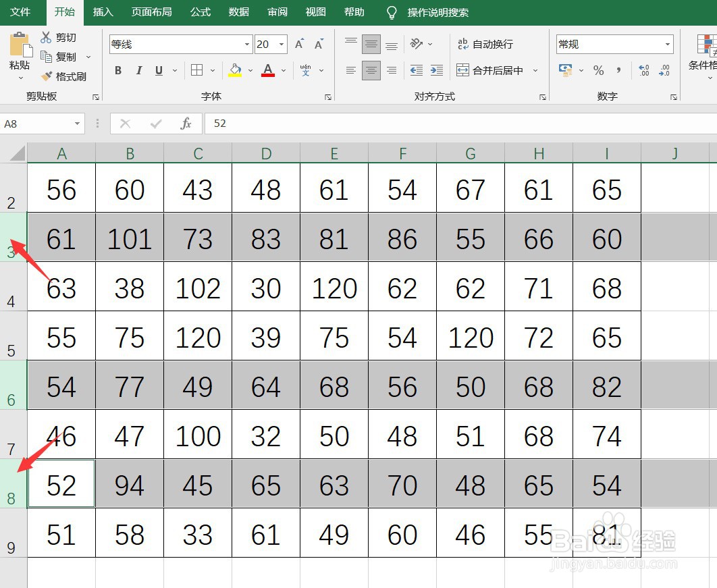
Task: Switch to the 插入 tab
Action: coord(103,12)
